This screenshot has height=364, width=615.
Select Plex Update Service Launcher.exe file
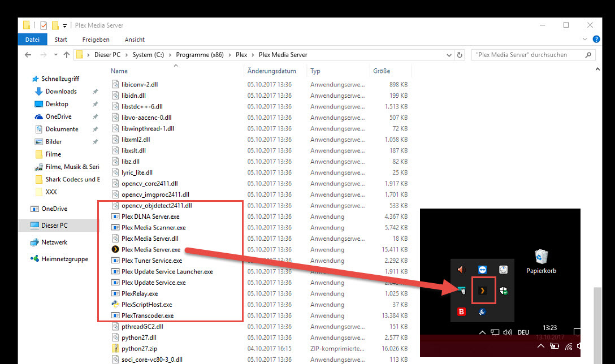coord(167,271)
